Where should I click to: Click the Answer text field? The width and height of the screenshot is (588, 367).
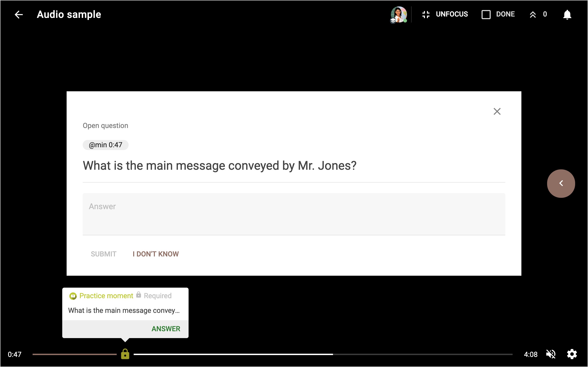click(294, 214)
